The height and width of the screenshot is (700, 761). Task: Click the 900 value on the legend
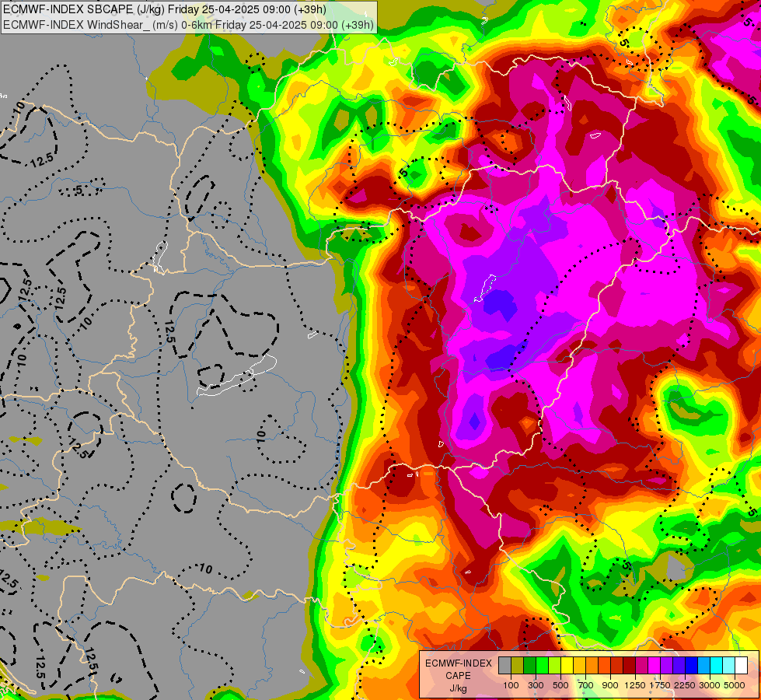pyautogui.click(x=610, y=685)
